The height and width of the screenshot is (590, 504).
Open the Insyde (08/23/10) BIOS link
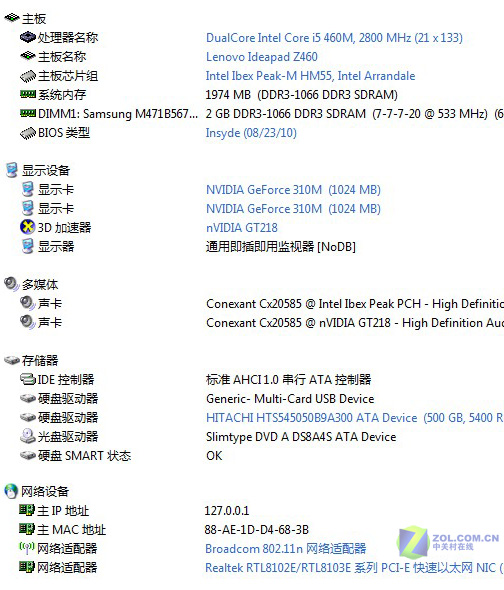tap(251, 133)
